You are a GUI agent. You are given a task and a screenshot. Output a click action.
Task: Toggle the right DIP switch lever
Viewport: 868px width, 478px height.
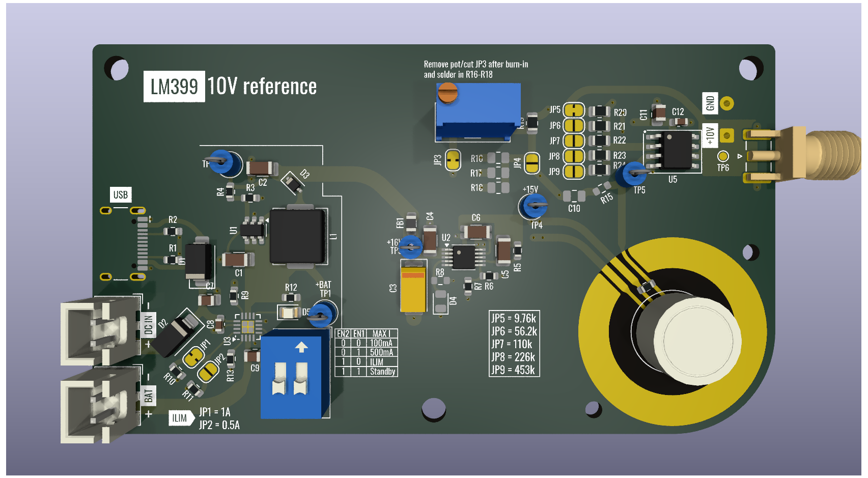[301, 379]
